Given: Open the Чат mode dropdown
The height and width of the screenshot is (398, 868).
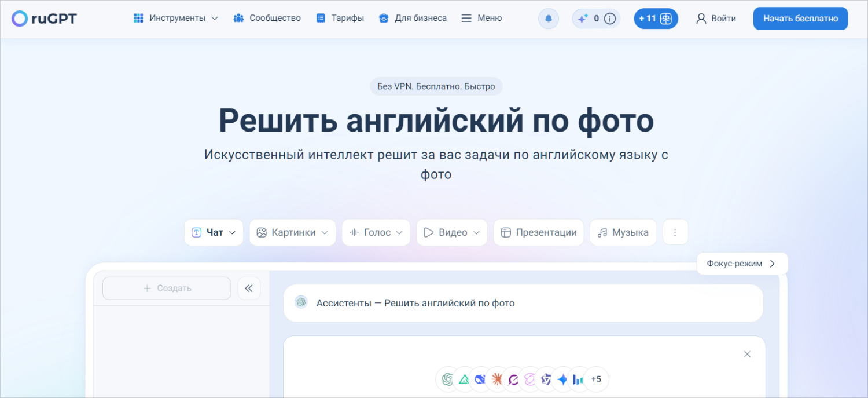Looking at the screenshot, I should click(214, 232).
